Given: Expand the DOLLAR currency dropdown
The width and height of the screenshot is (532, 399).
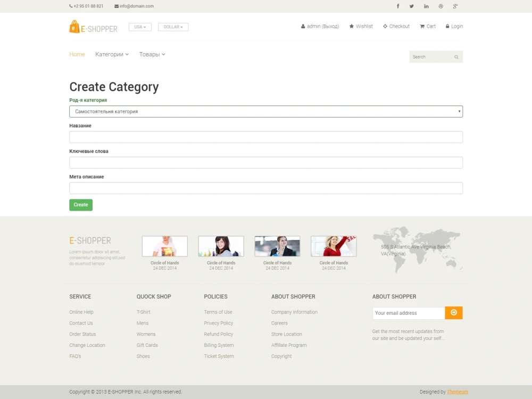Looking at the screenshot, I should click(173, 26).
